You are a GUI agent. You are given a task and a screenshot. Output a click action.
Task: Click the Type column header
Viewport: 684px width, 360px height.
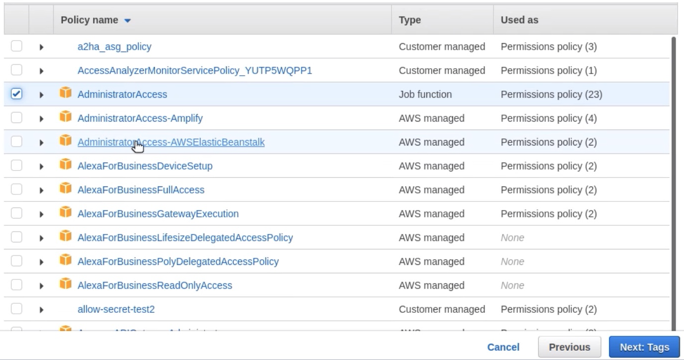(410, 20)
